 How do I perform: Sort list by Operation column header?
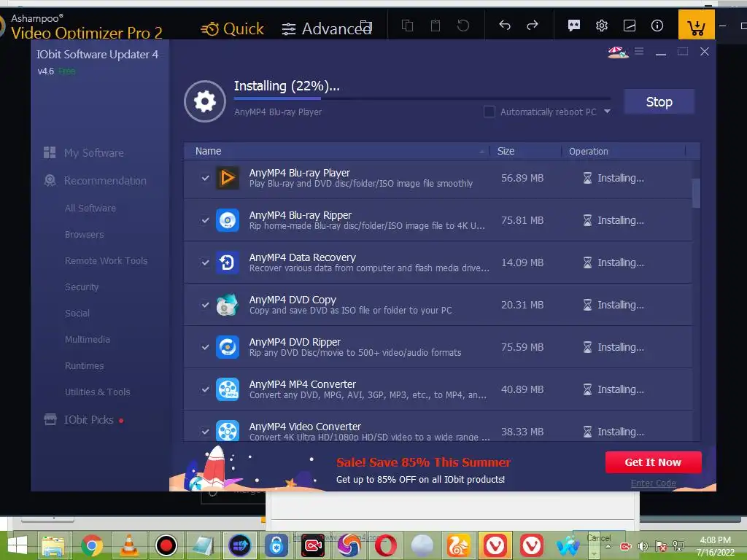click(x=623, y=151)
